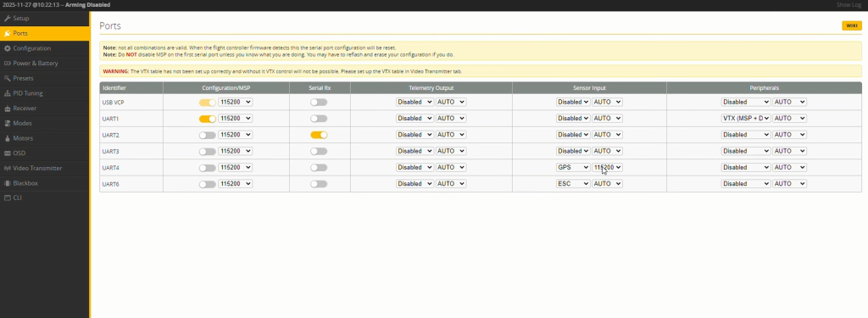Screen dimensions: 868x318
Task: Switch to the Modes tab
Action: [44, 123]
